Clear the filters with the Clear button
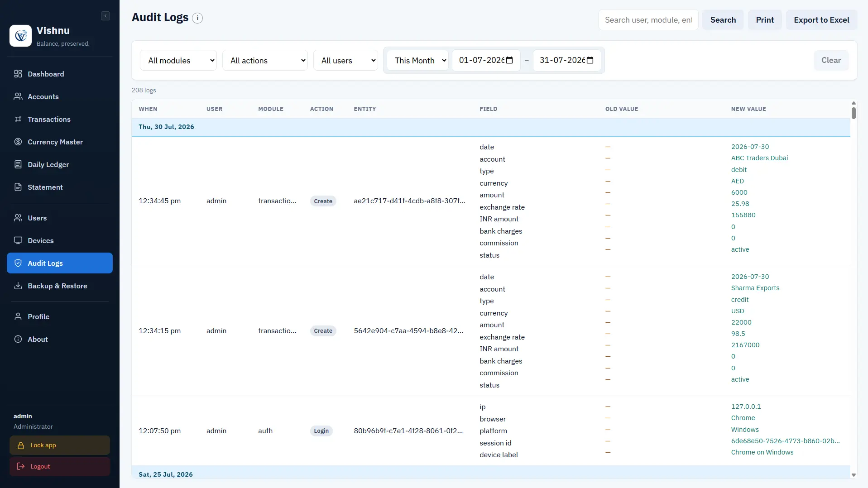The height and width of the screenshot is (488, 868). (831, 60)
